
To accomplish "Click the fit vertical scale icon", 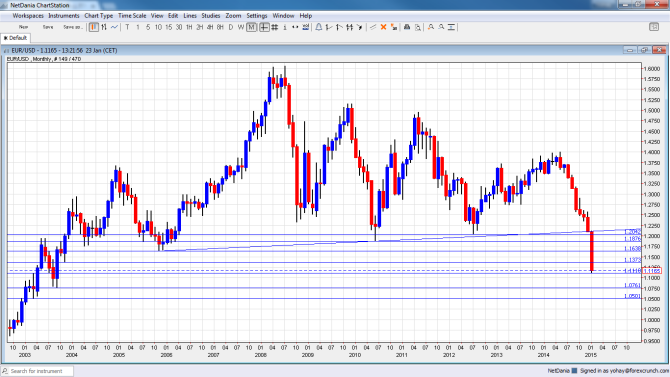I will pyautogui.click(x=451, y=27).
